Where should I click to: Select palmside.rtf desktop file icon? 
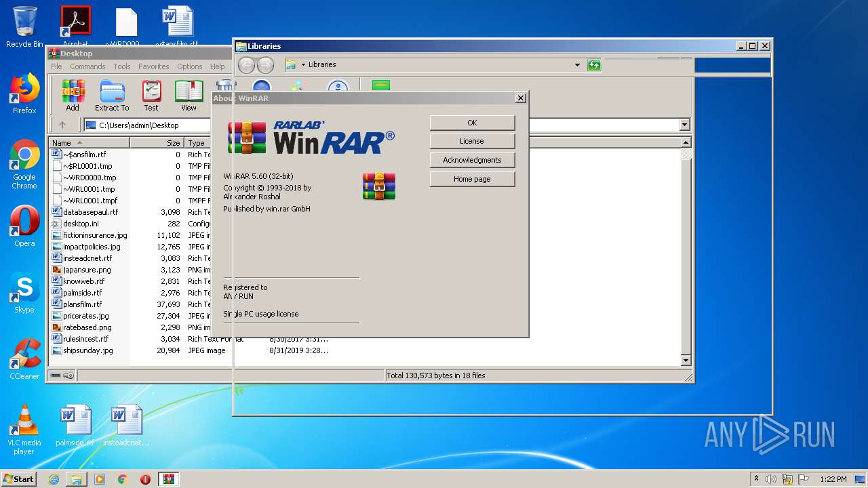[x=75, y=426]
